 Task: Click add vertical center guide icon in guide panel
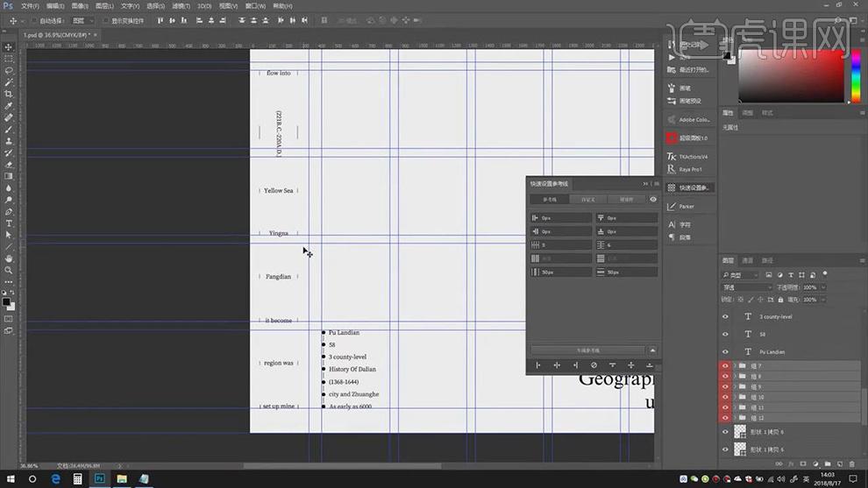click(557, 365)
